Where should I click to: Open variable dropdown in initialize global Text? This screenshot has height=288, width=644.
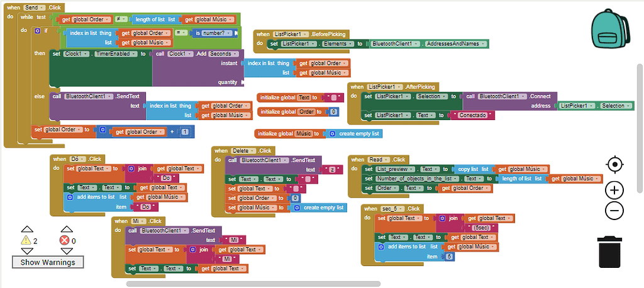click(305, 97)
